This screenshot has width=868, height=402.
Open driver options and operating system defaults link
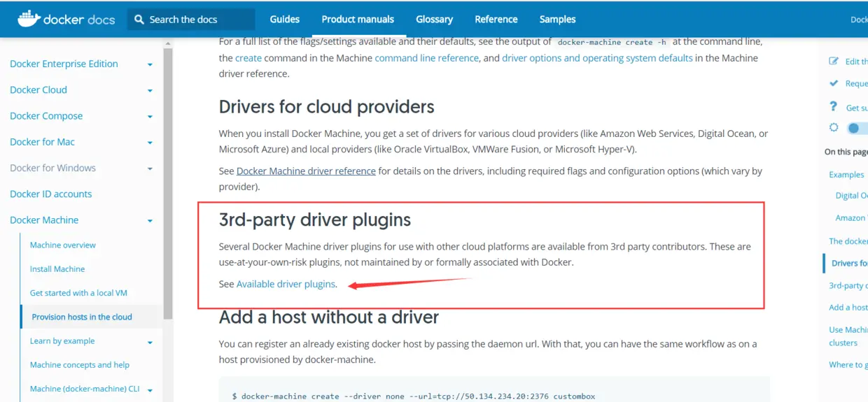597,58
